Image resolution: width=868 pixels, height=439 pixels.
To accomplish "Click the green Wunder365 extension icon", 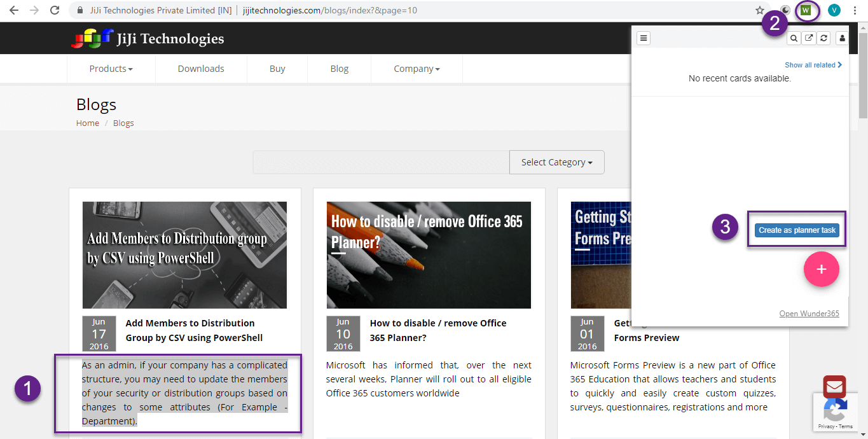I will tap(806, 10).
